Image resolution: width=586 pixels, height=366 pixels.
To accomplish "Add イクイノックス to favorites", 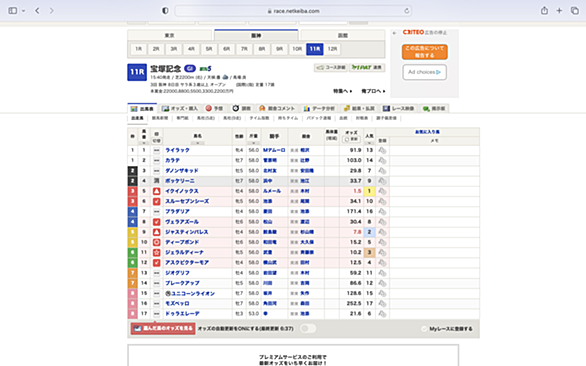I will 382,191.
